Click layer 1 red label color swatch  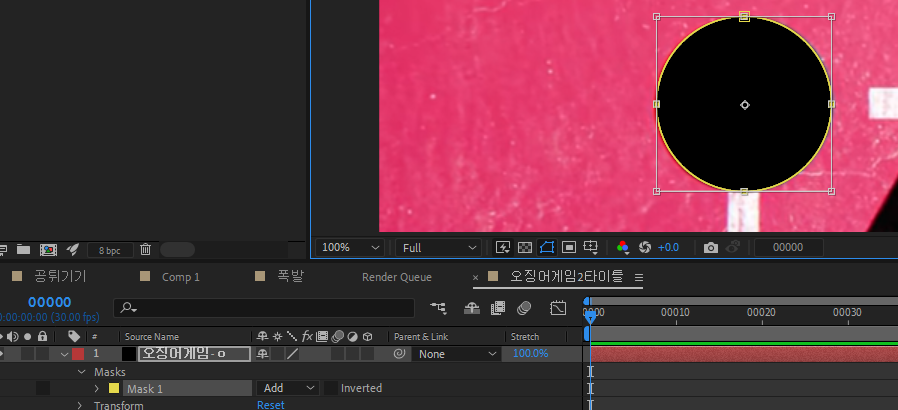(x=78, y=354)
